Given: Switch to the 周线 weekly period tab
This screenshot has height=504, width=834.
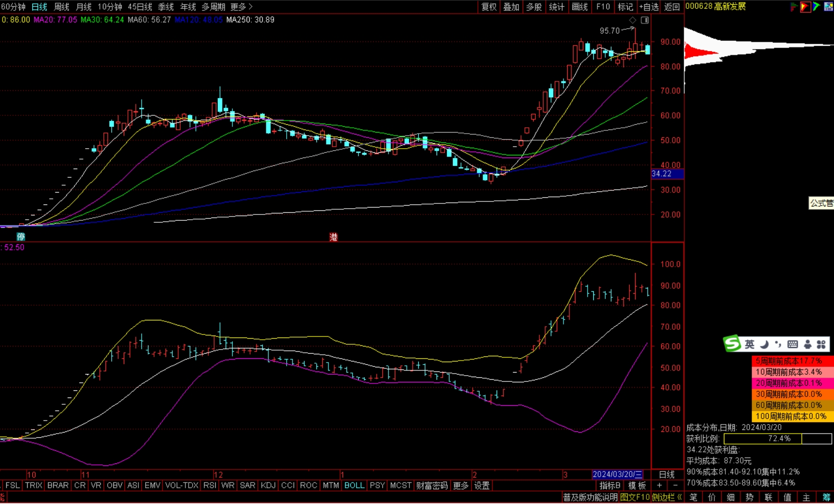Looking at the screenshot, I should 62,7.
